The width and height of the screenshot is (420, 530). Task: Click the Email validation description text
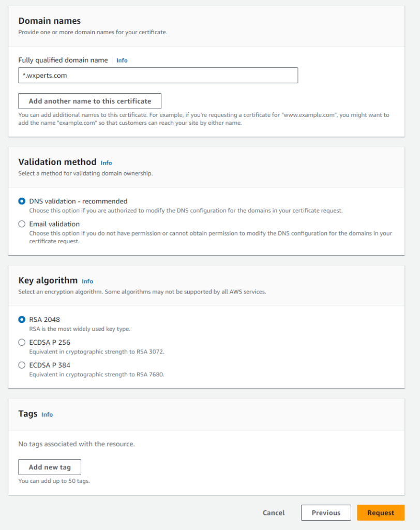211,237
